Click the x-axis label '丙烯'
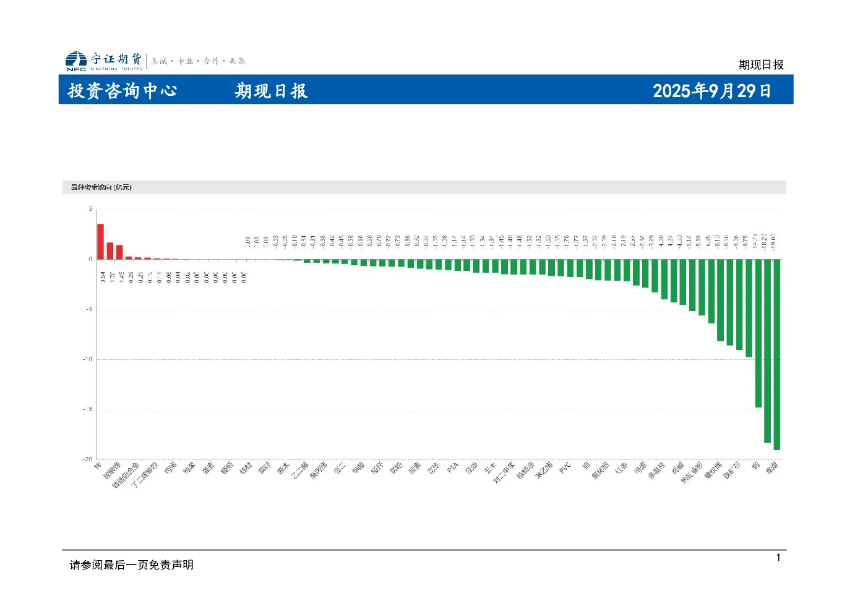868x614 pixels. point(170,468)
